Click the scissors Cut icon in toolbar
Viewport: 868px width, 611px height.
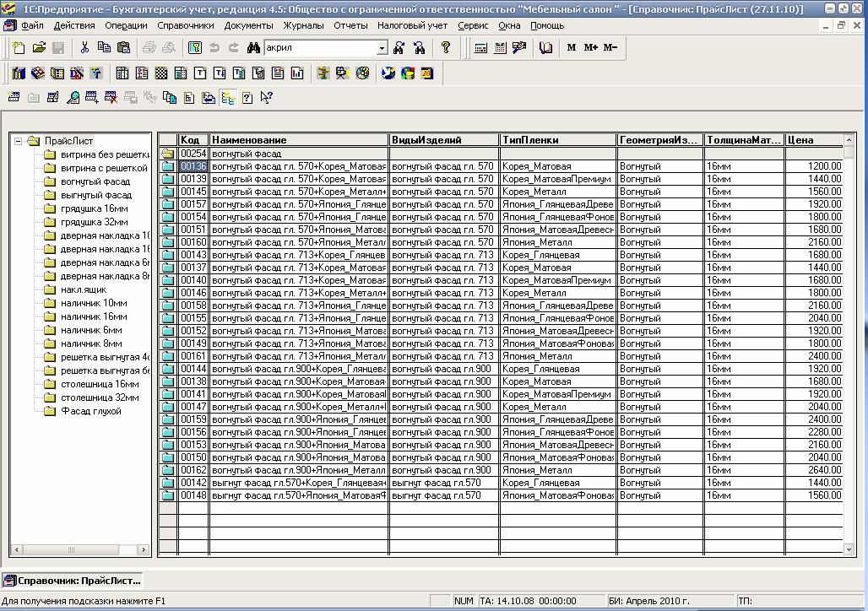tap(84, 47)
